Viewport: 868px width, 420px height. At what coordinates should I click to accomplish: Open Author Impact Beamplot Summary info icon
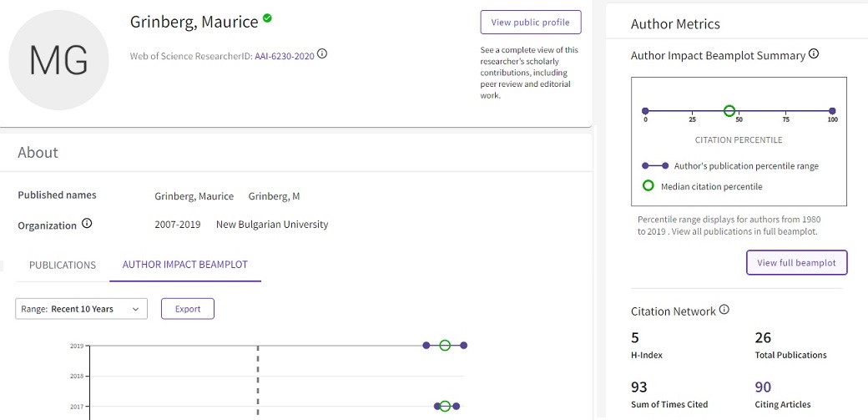coord(814,54)
